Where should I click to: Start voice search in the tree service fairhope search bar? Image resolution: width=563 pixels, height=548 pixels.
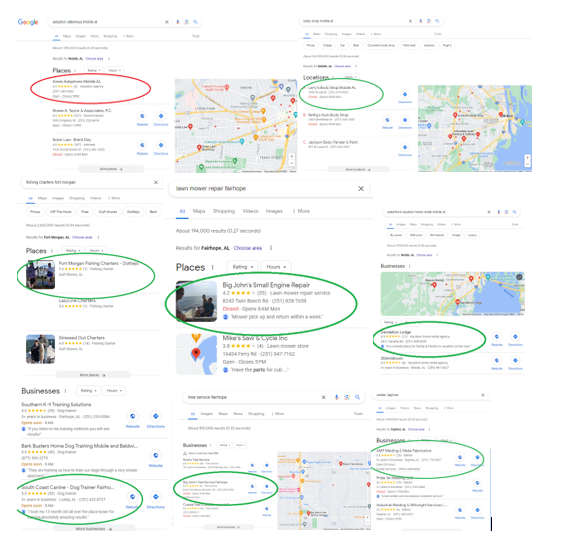336,397
